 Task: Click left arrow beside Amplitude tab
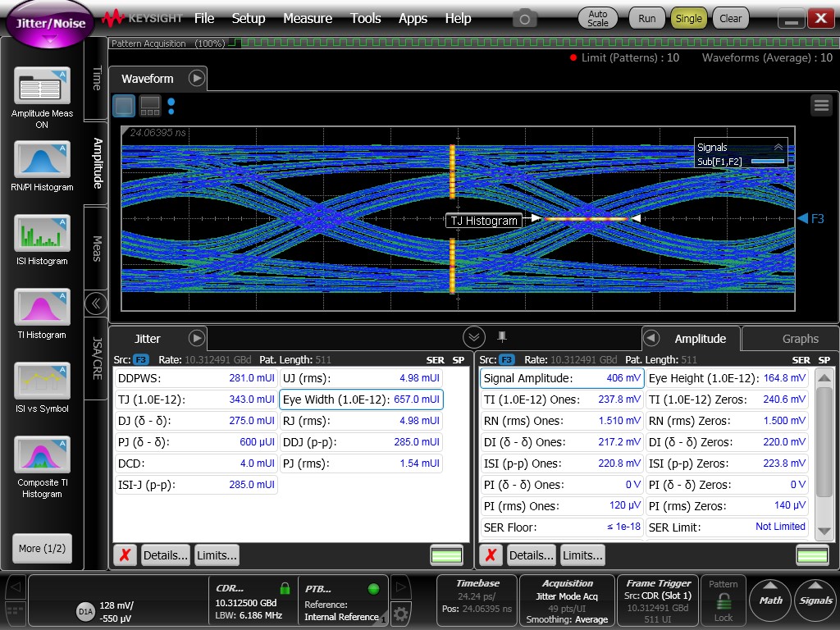coord(651,338)
